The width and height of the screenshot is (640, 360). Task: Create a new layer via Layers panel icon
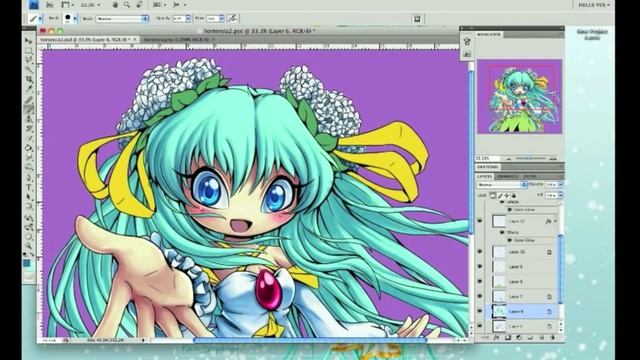point(542,338)
